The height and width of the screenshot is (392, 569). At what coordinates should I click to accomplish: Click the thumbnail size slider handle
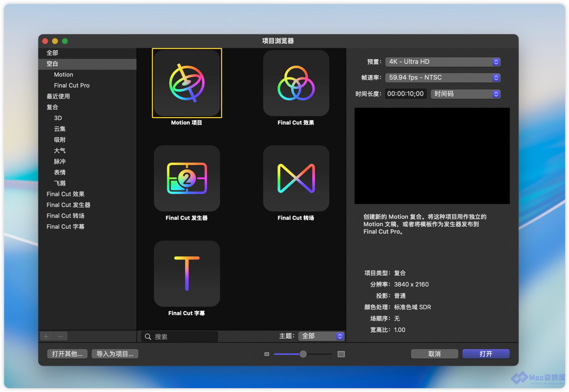click(303, 354)
